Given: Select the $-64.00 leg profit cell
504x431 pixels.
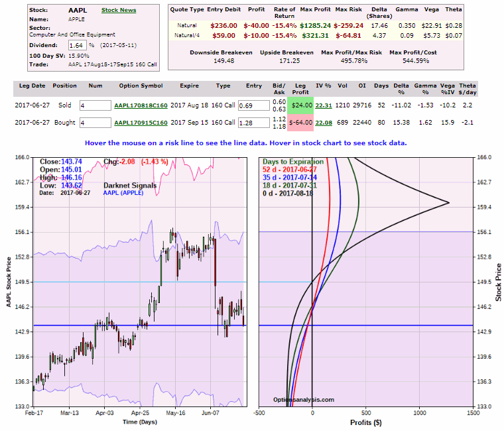Looking at the screenshot, I should click(300, 123).
